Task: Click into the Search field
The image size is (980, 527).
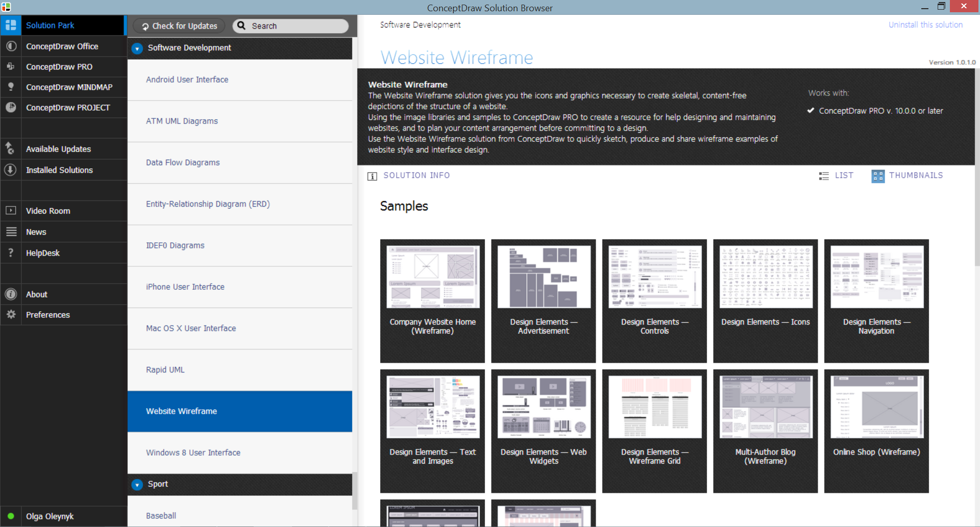Action: pos(290,26)
